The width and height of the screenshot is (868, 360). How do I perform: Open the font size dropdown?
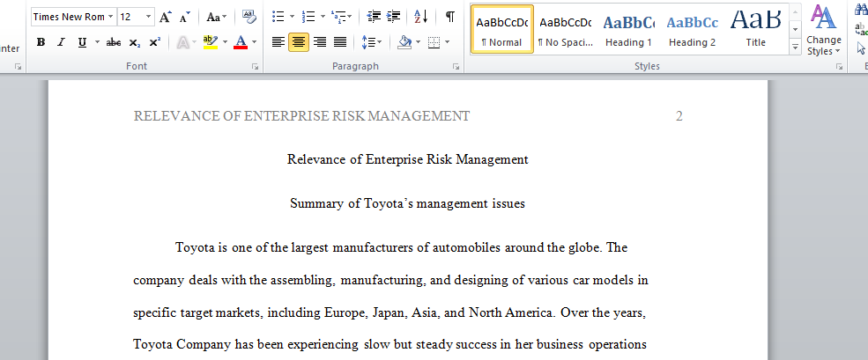(148, 17)
